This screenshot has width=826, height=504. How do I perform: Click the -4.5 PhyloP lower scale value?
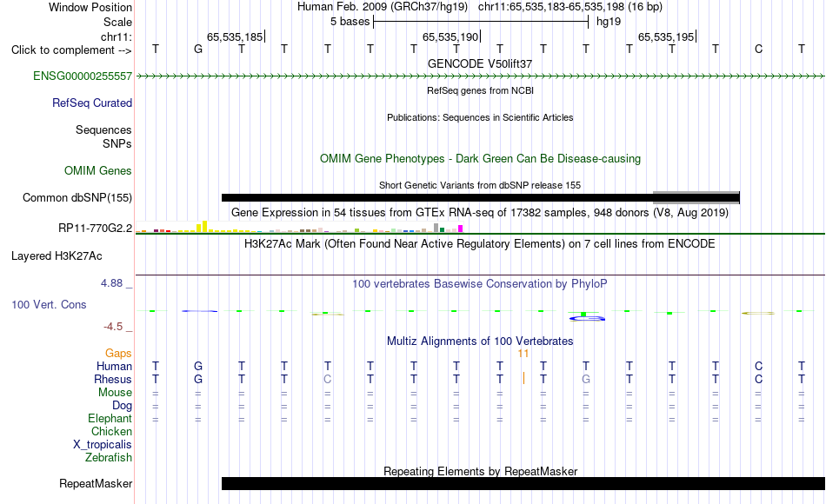click(x=113, y=327)
